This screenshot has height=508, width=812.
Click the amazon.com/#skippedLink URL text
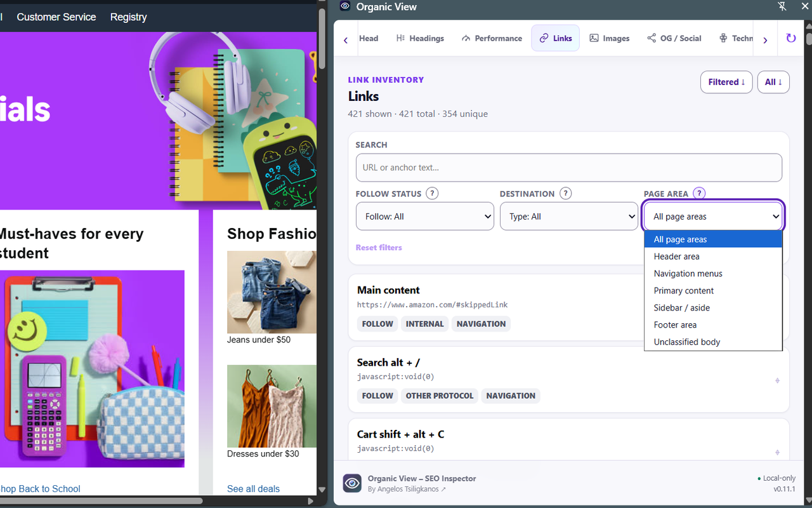(x=433, y=305)
